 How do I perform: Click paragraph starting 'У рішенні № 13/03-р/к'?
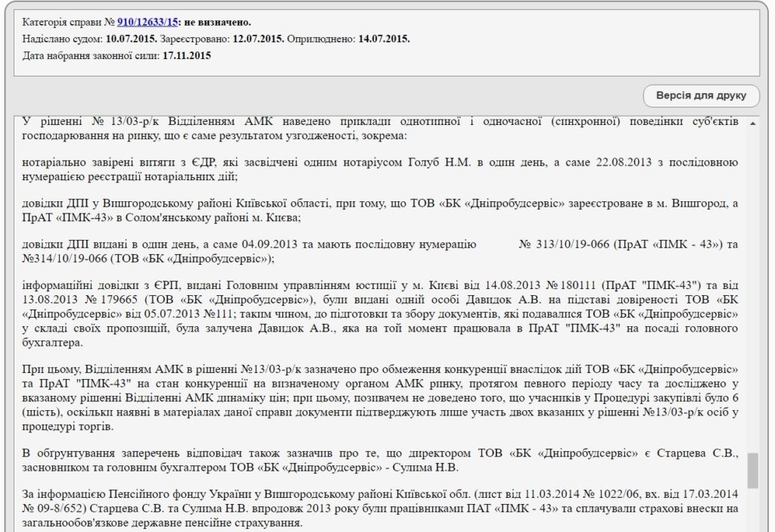point(378,129)
